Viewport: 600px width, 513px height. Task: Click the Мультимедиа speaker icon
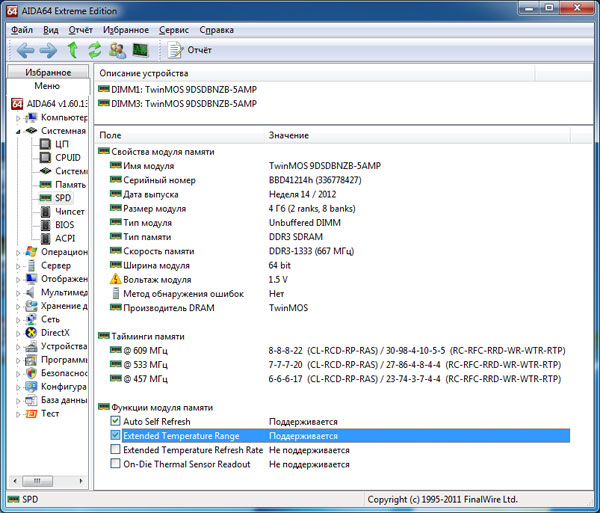point(31,292)
